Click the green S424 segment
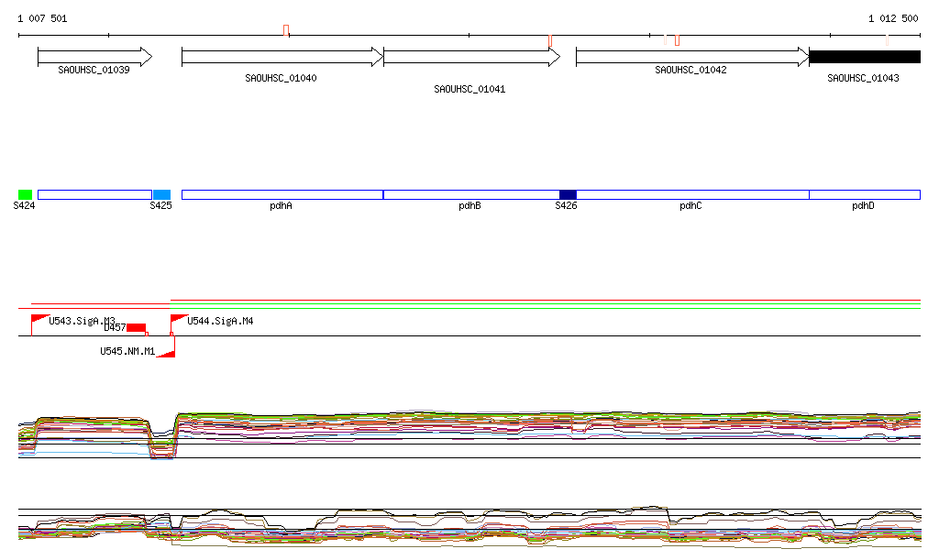Screen dimensions: 939x560 pyautogui.click(x=25, y=194)
